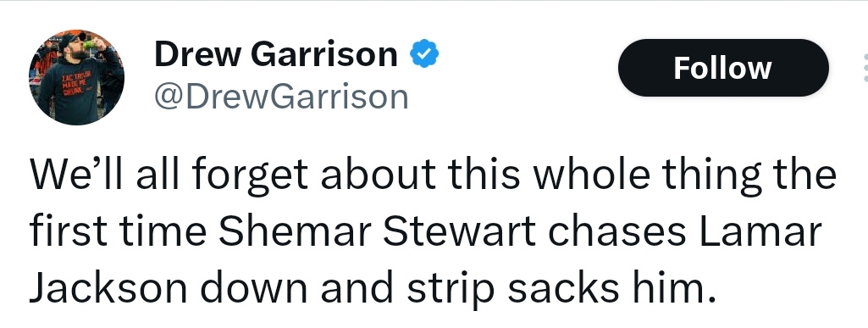Image resolution: width=868 pixels, height=328 pixels.
Task: Visit the @DrewGarrison handle link
Action: pyautogui.click(x=281, y=97)
